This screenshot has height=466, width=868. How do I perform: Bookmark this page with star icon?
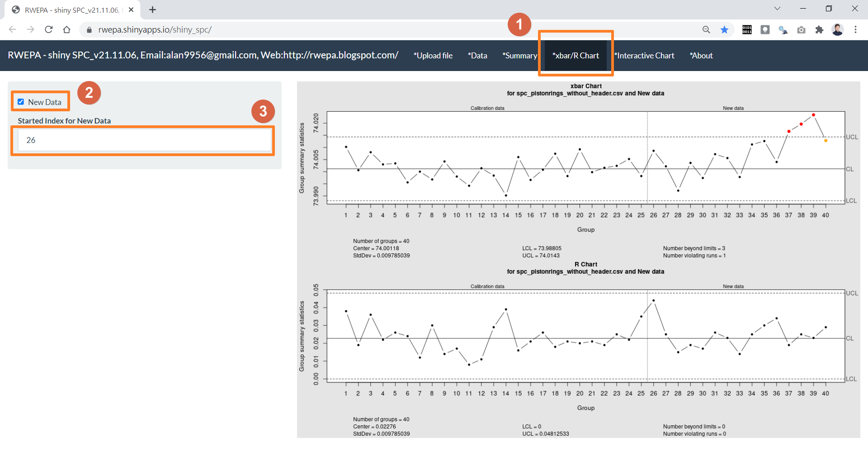click(x=724, y=30)
